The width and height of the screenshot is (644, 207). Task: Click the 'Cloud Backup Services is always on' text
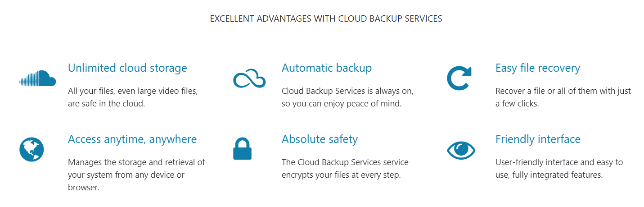coord(347,91)
